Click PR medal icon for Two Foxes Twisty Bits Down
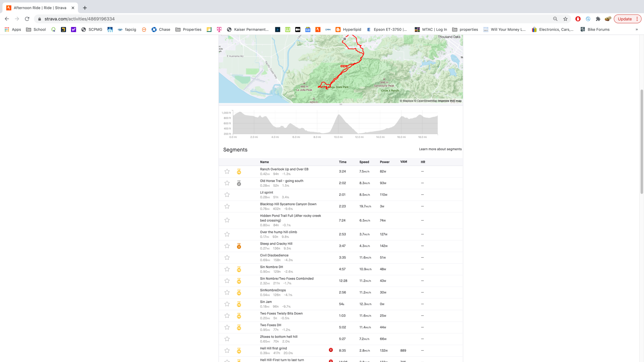644x362 pixels. tap(239, 316)
